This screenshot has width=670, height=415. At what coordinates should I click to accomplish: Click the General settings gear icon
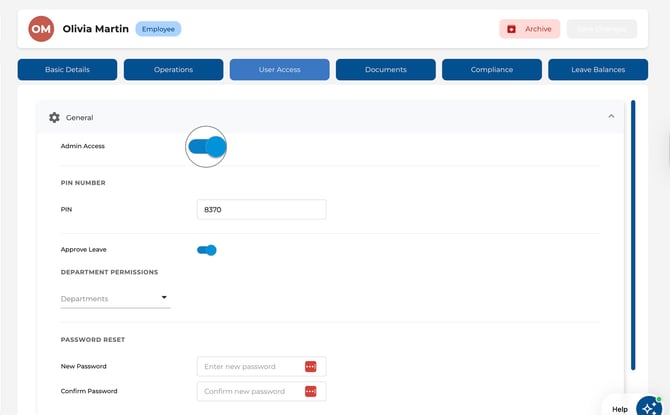pyautogui.click(x=54, y=118)
